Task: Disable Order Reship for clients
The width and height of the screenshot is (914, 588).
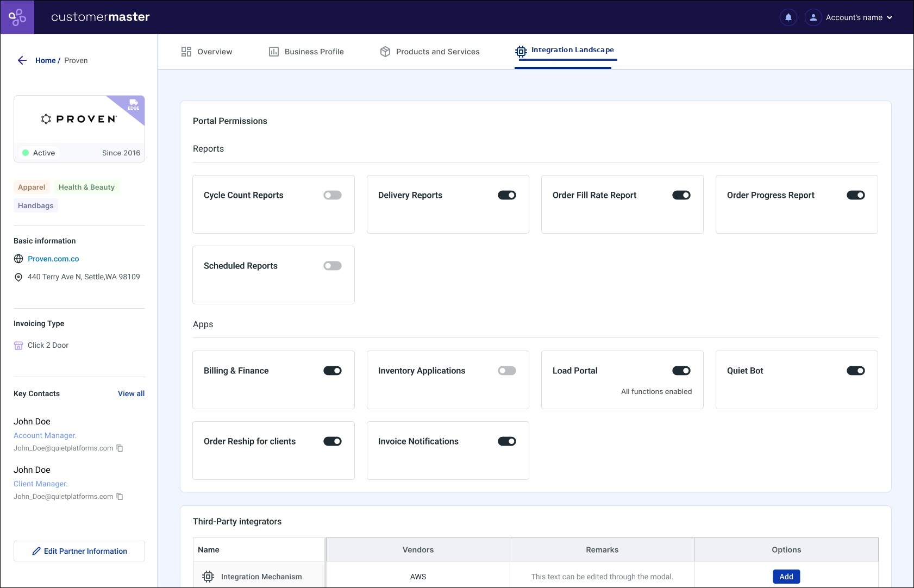Action: pos(333,441)
